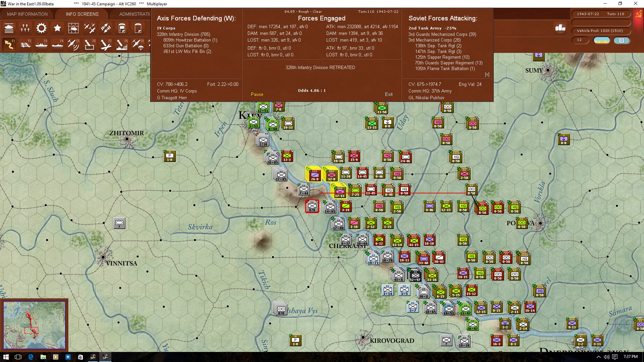Select the F3 naval transport mode
Screen dimensions: 644x362
42,44
